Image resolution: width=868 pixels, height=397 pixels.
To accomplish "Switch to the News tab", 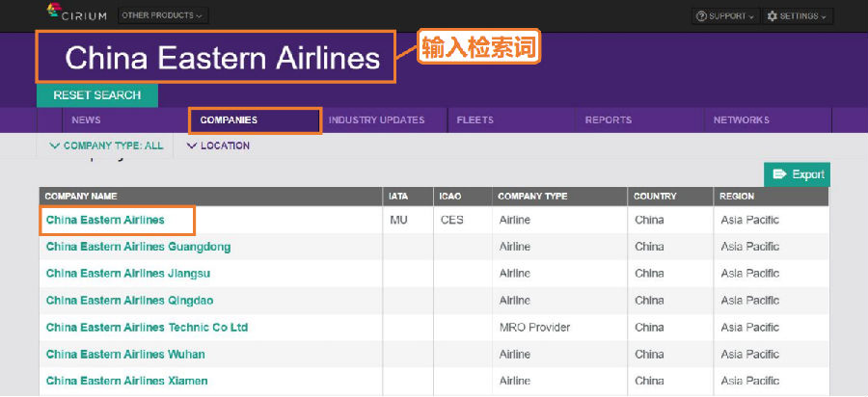I will [x=86, y=120].
